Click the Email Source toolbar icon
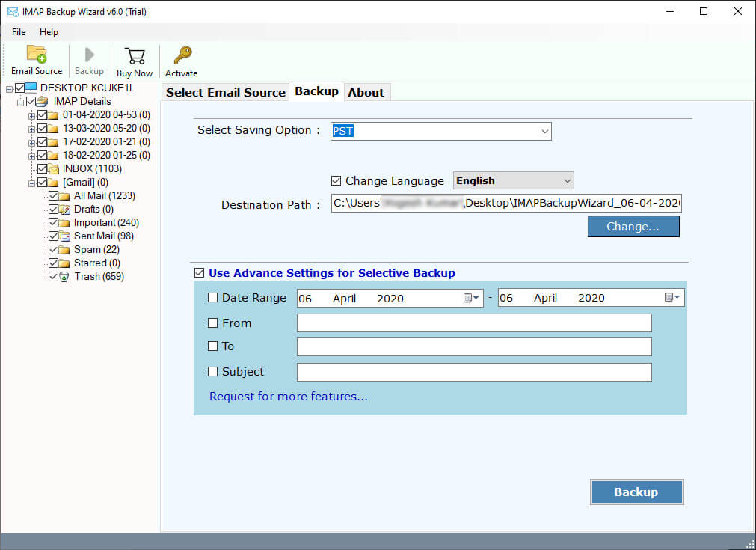 coord(37,56)
